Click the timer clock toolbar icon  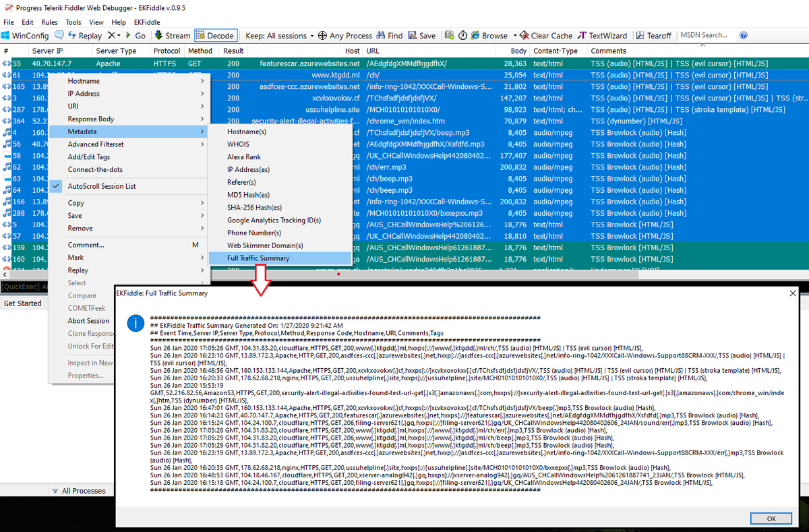coord(463,36)
